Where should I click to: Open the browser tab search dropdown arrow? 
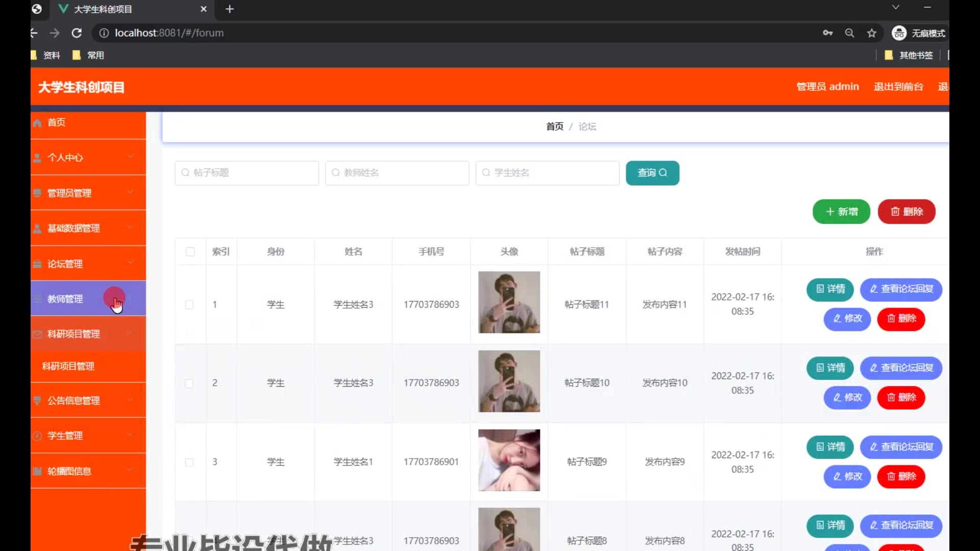pos(896,7)
